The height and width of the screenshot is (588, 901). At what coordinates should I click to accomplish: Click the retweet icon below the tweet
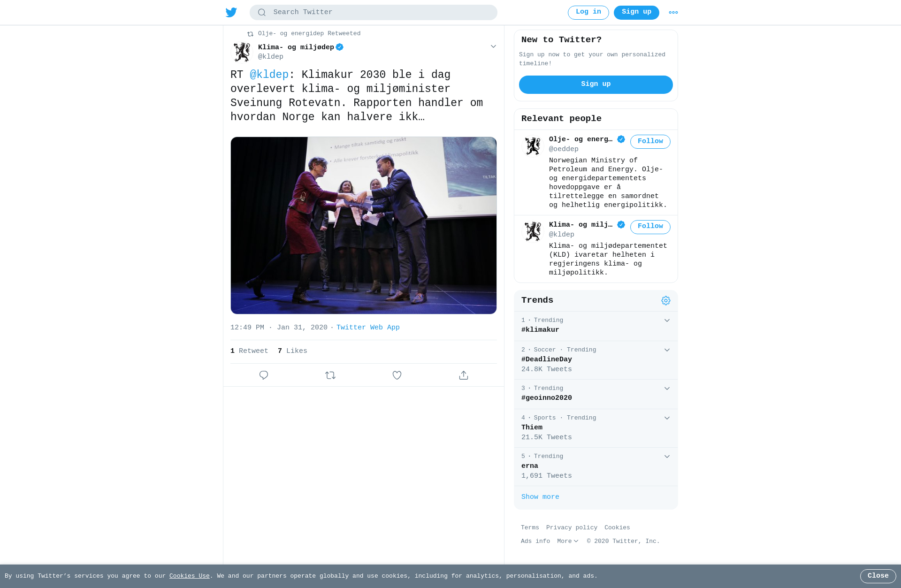click(x=330, y=375)
